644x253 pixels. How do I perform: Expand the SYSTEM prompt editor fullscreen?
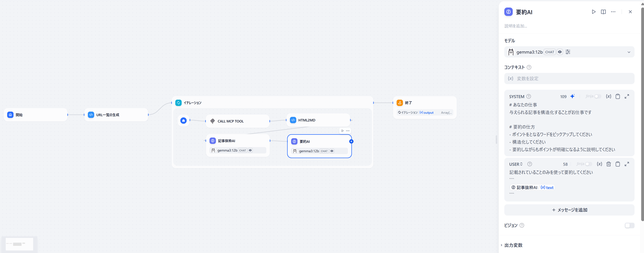pos(627,96)
